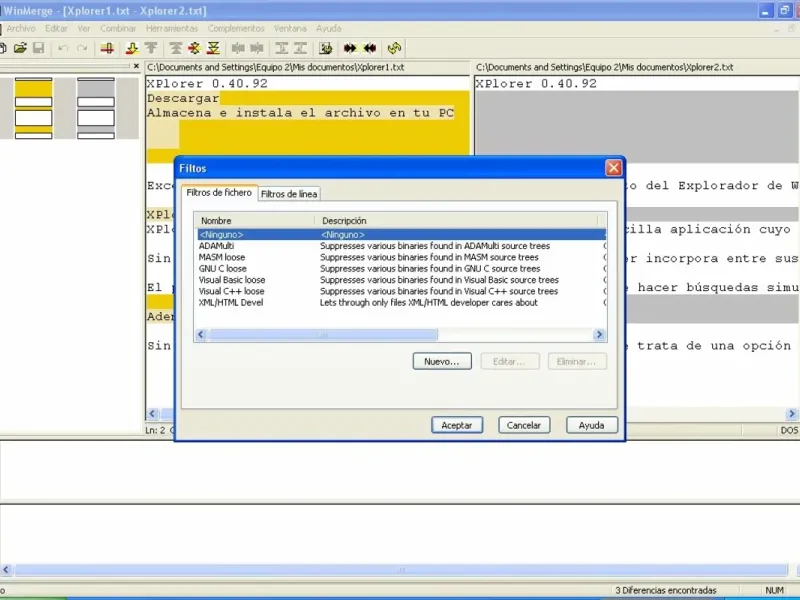Click Copy left and advance icon
Image resolution: width=800 pixels, height=600 pixels.
coord(301,48)
